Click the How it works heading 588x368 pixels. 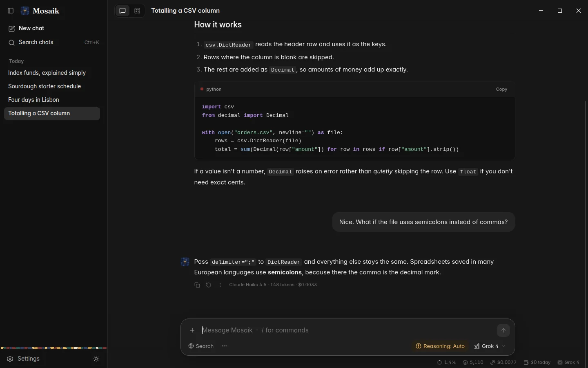(218, 25)
